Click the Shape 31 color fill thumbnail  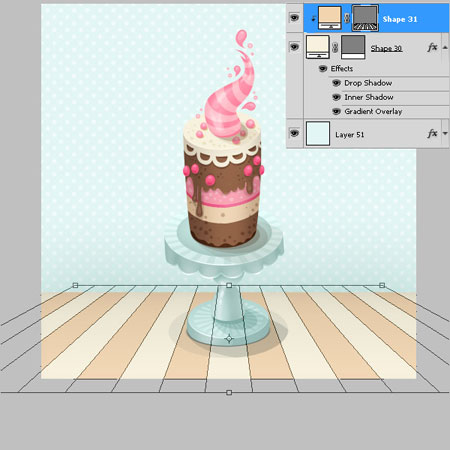point(330,18)
